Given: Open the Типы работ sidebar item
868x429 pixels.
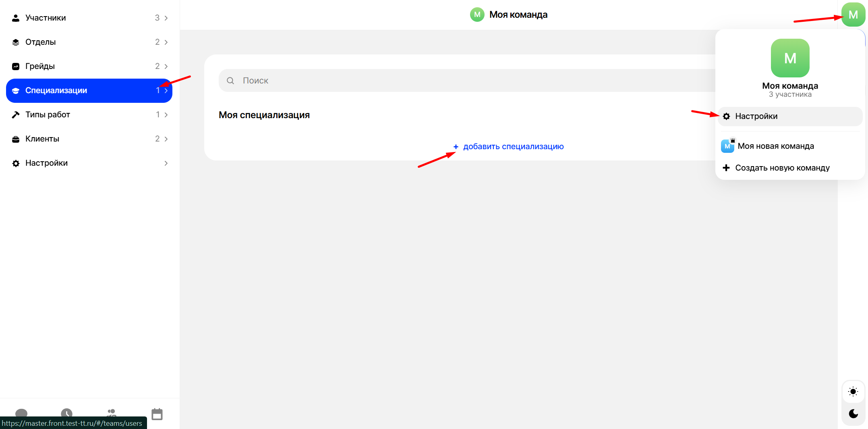Looking at the screenshot, I should tap(48, 115).
